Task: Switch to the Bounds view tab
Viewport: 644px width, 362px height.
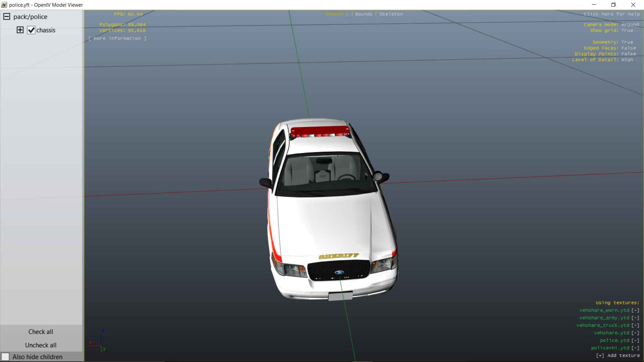Action: click(364, 14)
